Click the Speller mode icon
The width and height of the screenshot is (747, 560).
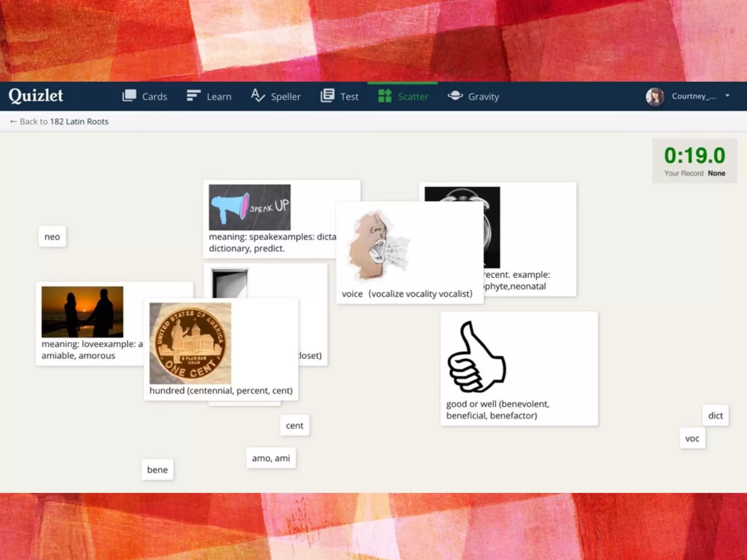[258, 96]
